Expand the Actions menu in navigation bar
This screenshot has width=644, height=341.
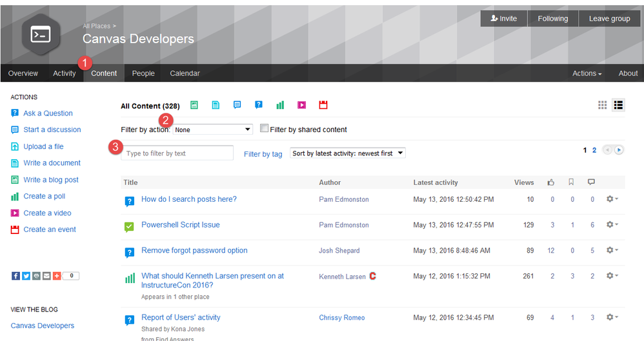tap(587, 73)
